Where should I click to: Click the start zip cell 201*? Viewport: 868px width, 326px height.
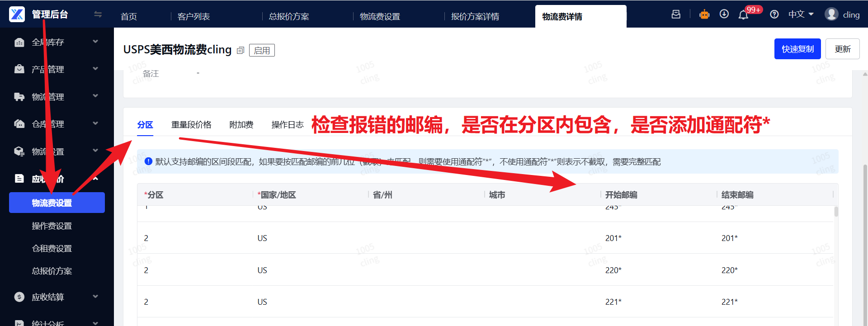point(613,238)
